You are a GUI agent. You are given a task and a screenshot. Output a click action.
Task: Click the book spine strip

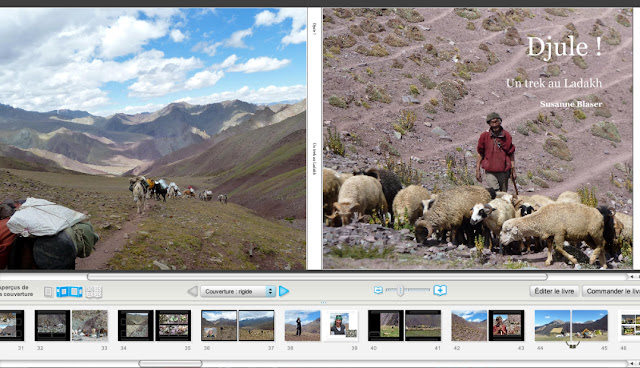(x=314, y=139)
